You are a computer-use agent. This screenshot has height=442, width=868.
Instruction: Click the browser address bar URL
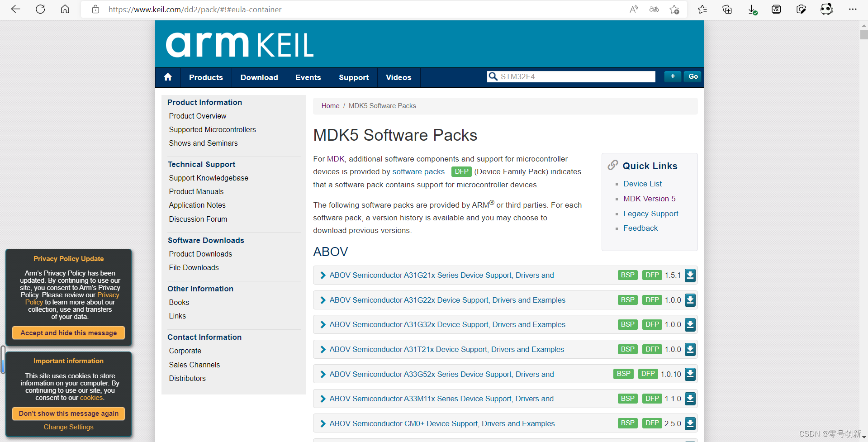195,10
